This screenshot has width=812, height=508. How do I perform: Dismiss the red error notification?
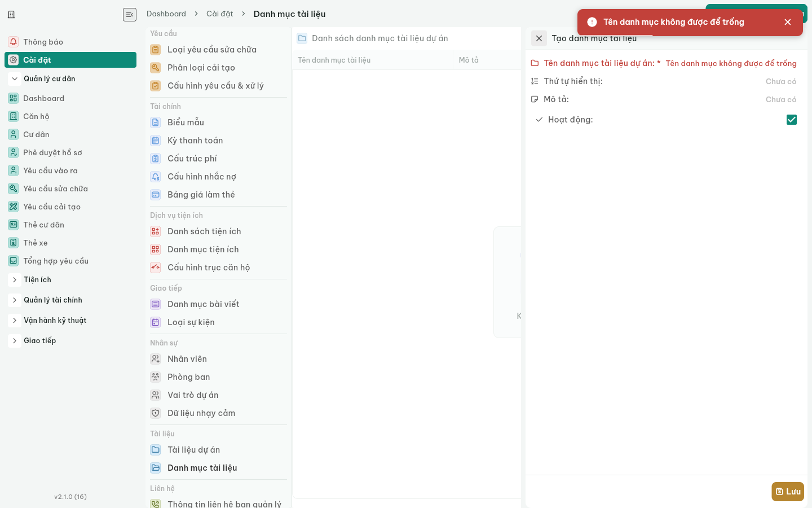788,22
